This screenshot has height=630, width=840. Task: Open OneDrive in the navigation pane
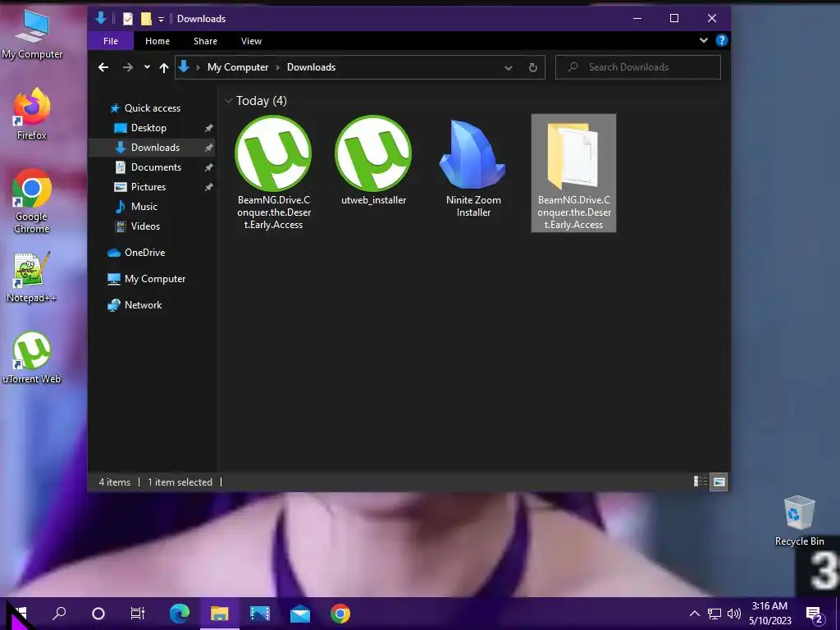[x=144, y=253]
